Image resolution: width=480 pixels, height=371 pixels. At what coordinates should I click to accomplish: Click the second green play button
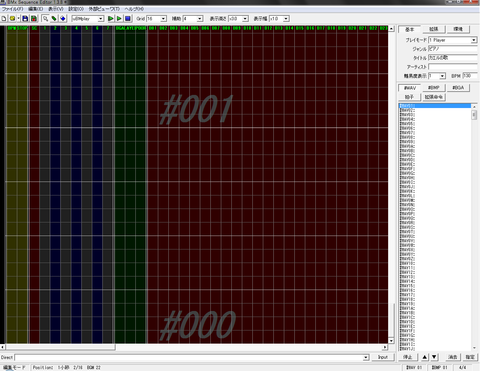coord(119,19)
